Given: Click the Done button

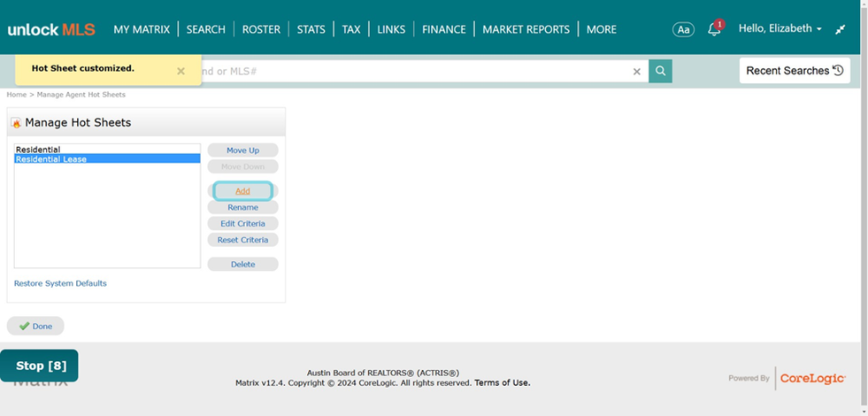Looking at the screenshot, I should pyautogui.click(x=35, y=327).
